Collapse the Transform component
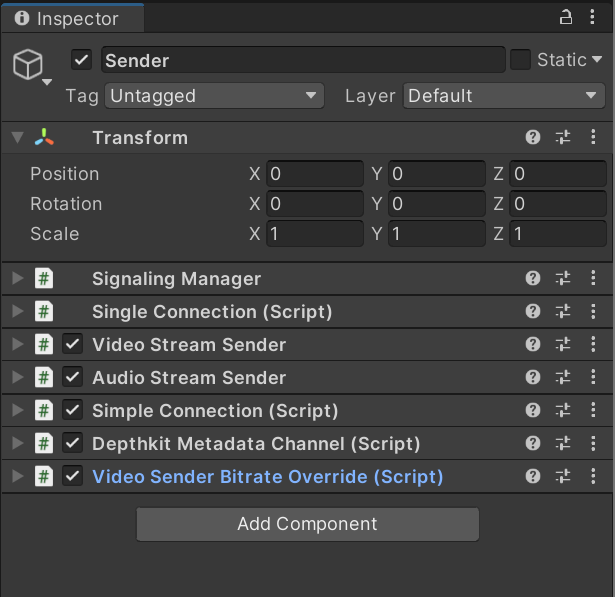Image resolution: width=615 pixels, height=597 pixels. (17, 138)
